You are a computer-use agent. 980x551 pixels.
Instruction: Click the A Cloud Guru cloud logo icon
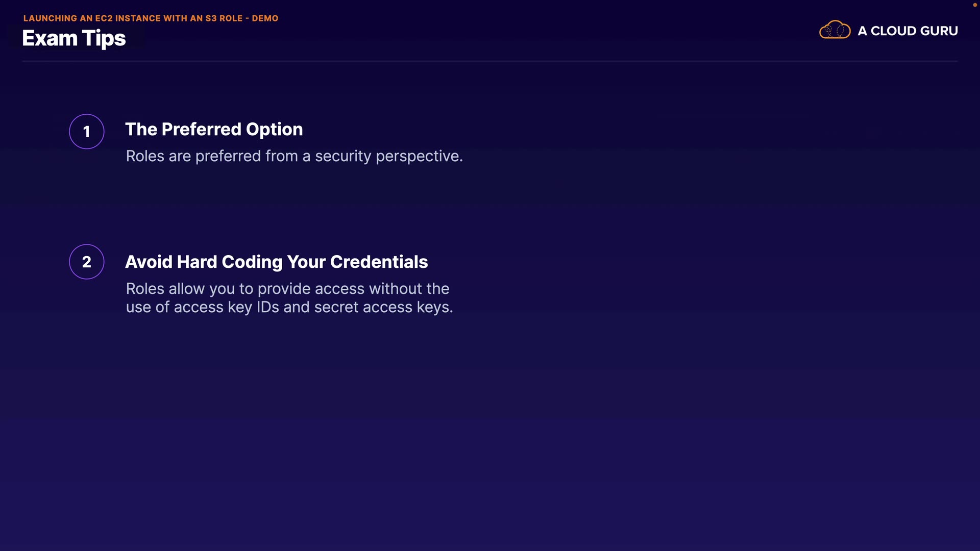coord(835,30)
